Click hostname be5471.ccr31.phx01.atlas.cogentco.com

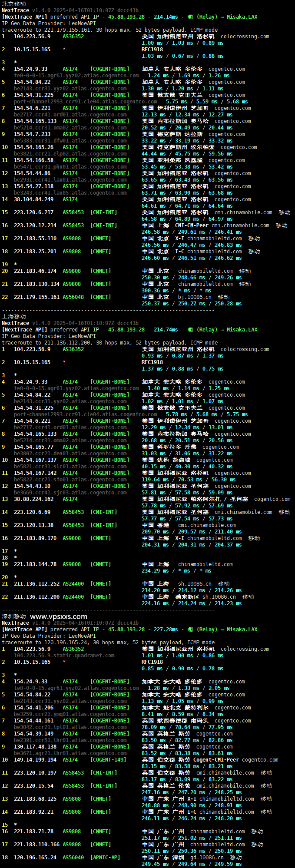[70, 167]
